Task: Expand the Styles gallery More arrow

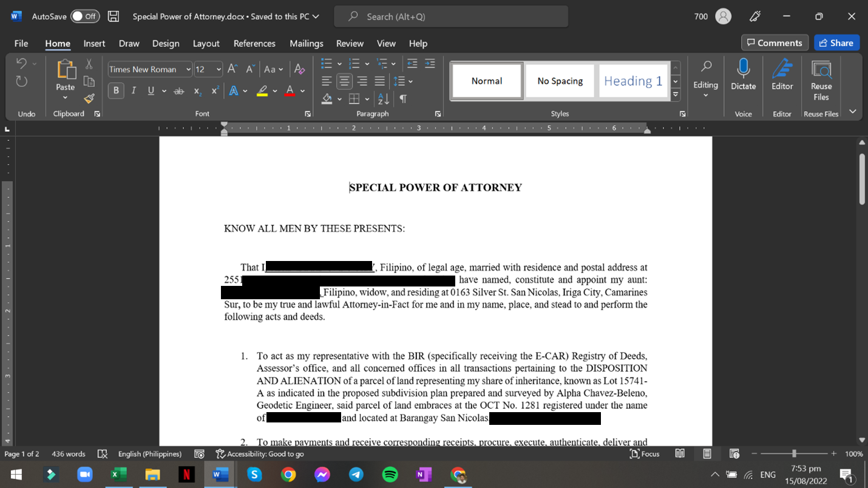Action: [676, 94]
